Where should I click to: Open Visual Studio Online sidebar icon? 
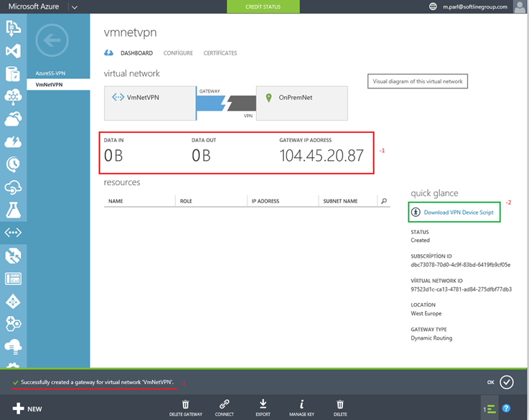pyautogui.click(x=13, y=51)
